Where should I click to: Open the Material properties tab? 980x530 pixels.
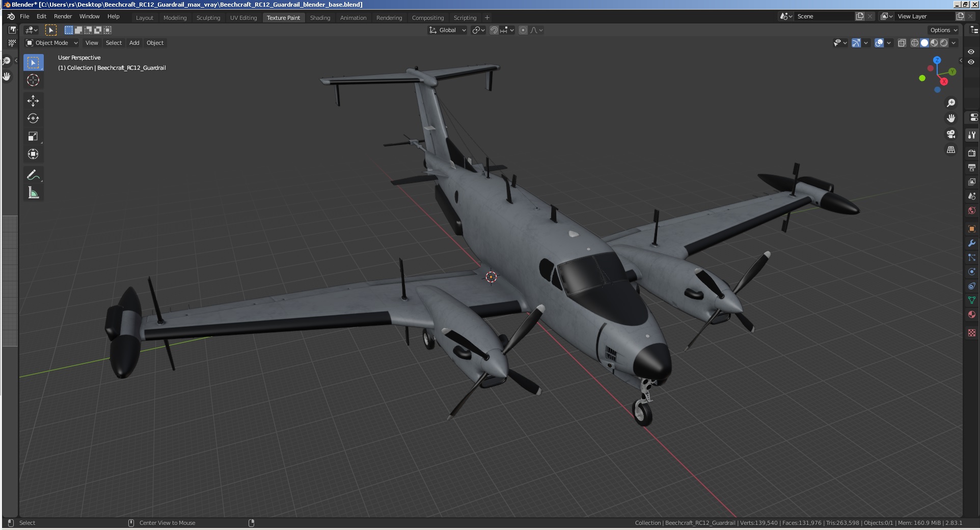[x=972, y=314]
